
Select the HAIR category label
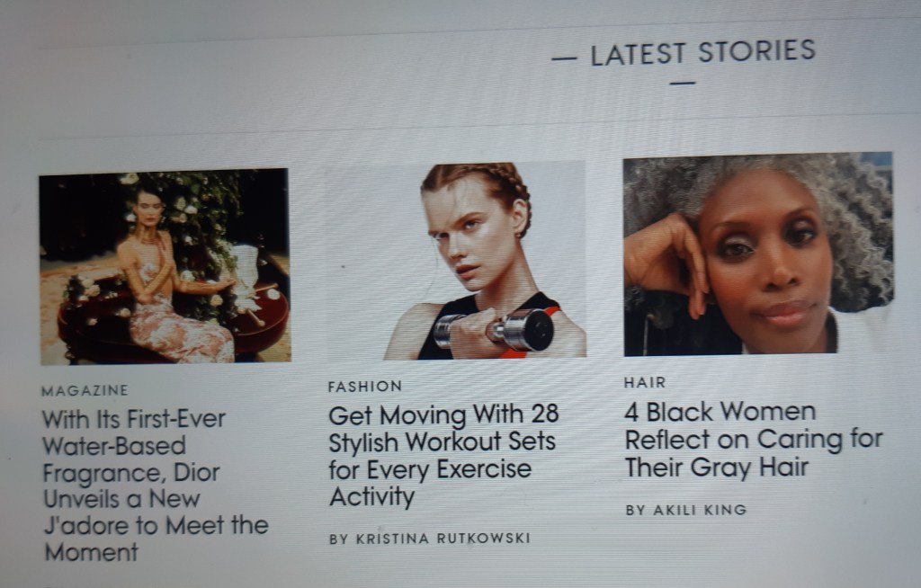pyautogui.click(x=645, y=382)
